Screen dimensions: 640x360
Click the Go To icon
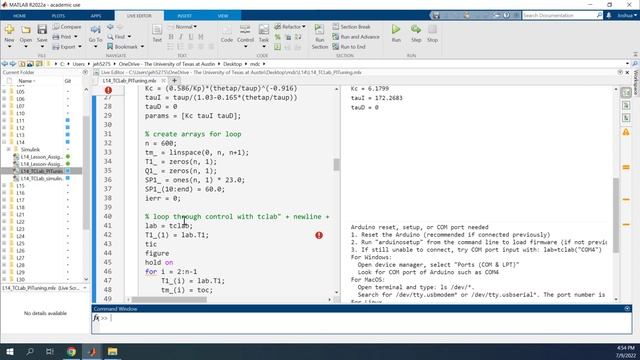tap(96, 30)
